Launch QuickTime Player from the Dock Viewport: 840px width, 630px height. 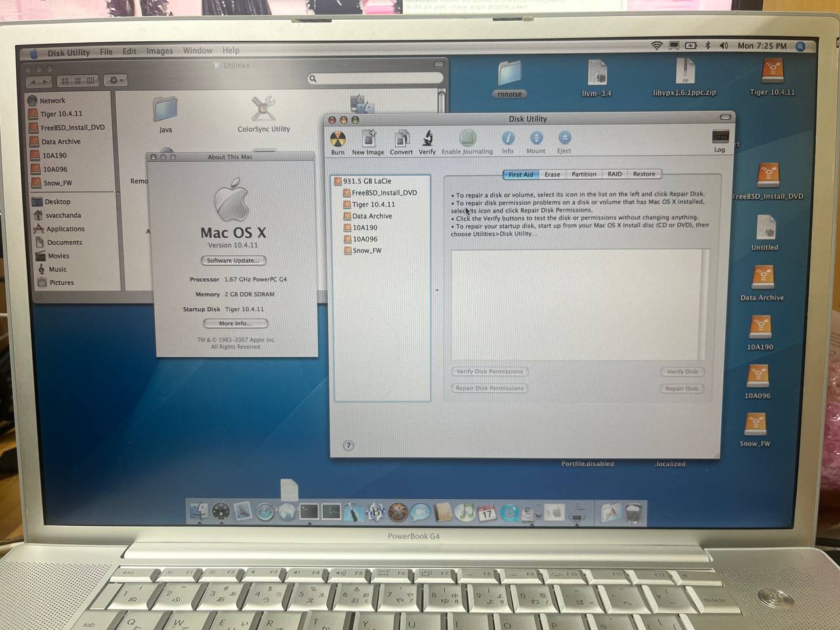(x=509, y=512)
